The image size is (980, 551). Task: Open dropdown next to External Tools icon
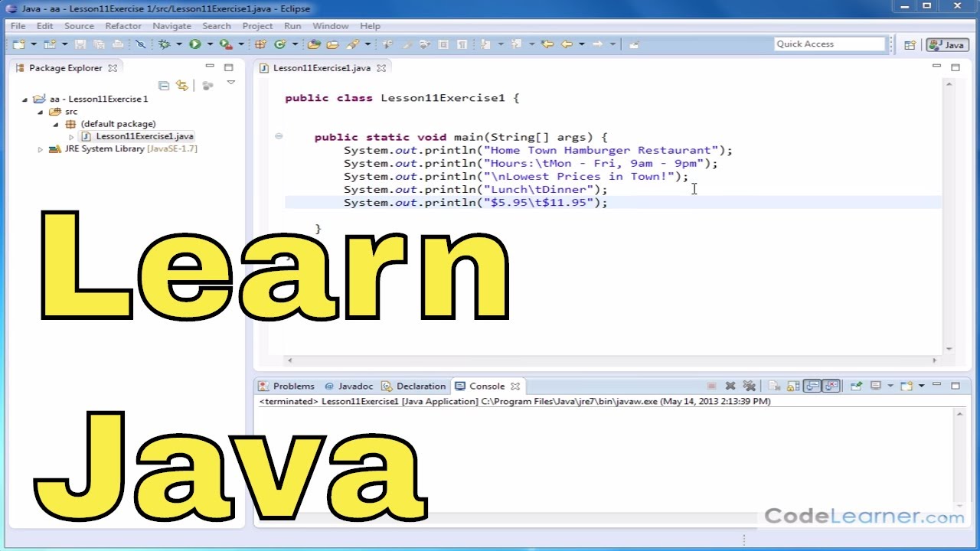pos(241,44)
